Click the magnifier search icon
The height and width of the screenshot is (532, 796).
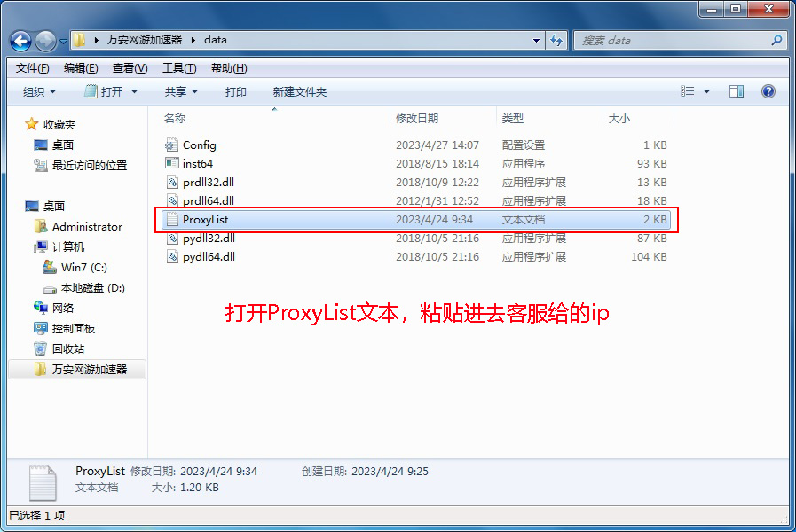coord(776,40)
